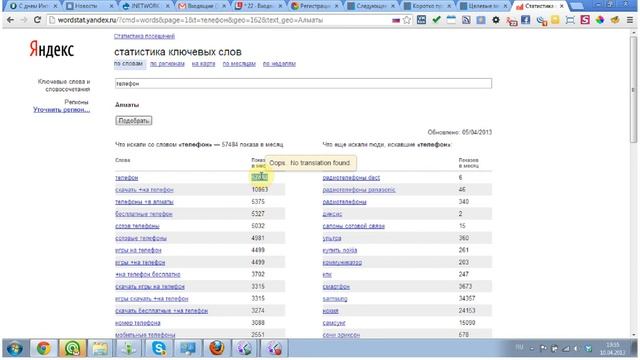Click the highlighted impressions count for 'телефон'
Screen dimensions: 640x360
click(x=260, y=177)
